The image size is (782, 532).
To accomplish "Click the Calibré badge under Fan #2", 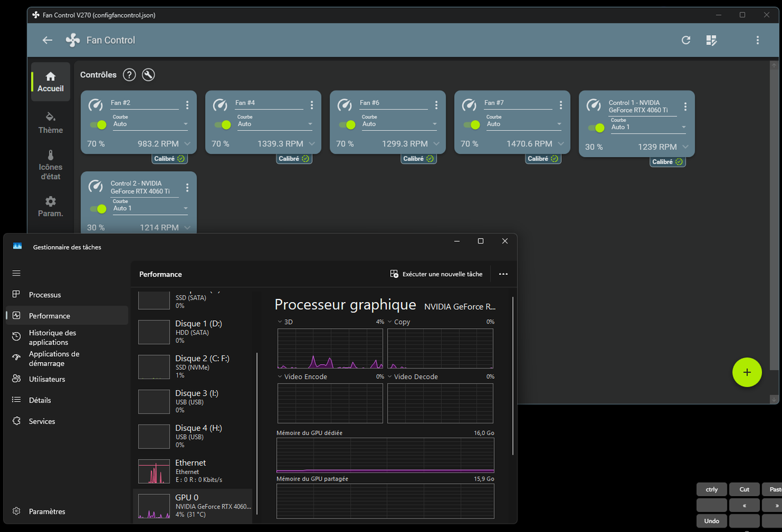I will pos(169,159).
